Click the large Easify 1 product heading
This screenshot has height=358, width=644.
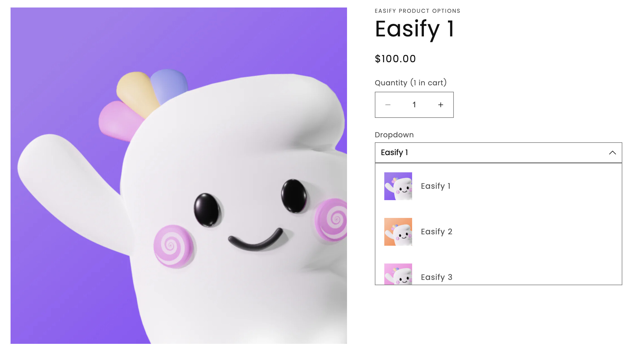(415, 29)
